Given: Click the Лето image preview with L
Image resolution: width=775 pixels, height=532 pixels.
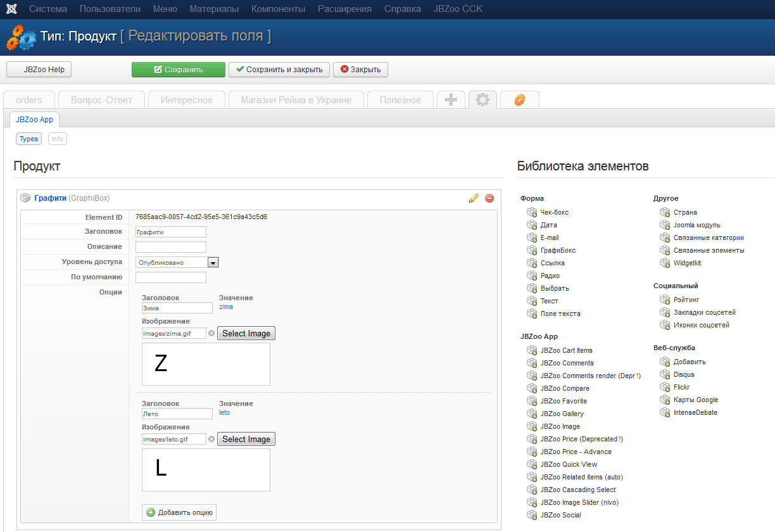Looking at the screenshot, I should click(206, 470).
